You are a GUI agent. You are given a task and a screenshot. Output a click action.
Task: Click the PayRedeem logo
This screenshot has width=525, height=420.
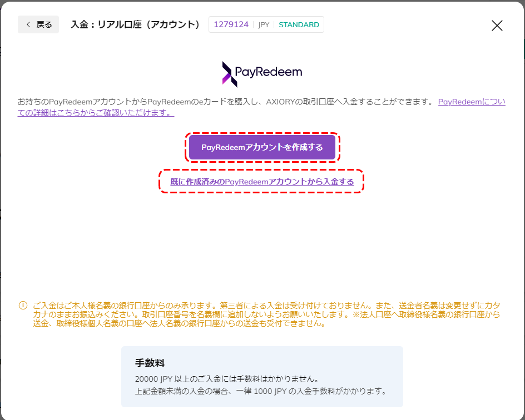pyautogui.click(x=262, y=74)
